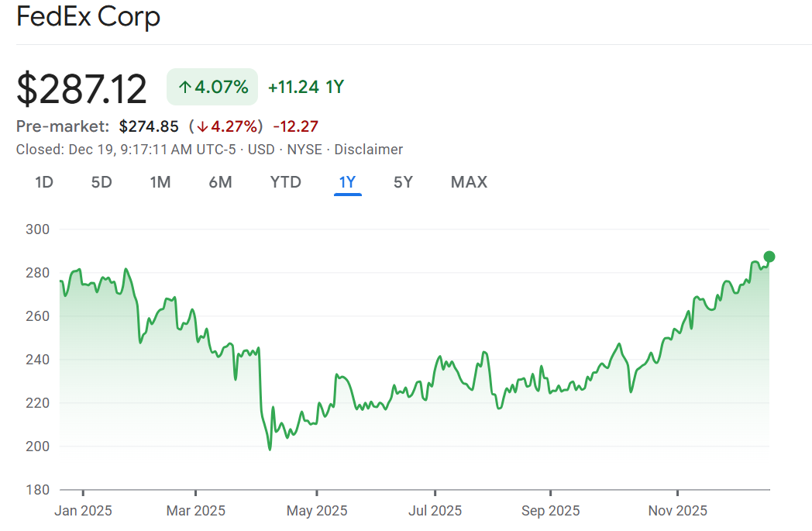This screenshot has height=531, width=812.
Task: Show the 1M price history
Action: [x=160, y=182]
